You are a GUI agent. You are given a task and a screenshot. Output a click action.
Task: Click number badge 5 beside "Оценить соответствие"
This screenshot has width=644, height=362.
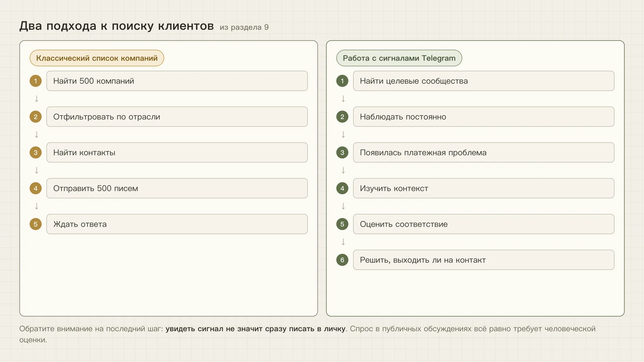coord(343,224)
